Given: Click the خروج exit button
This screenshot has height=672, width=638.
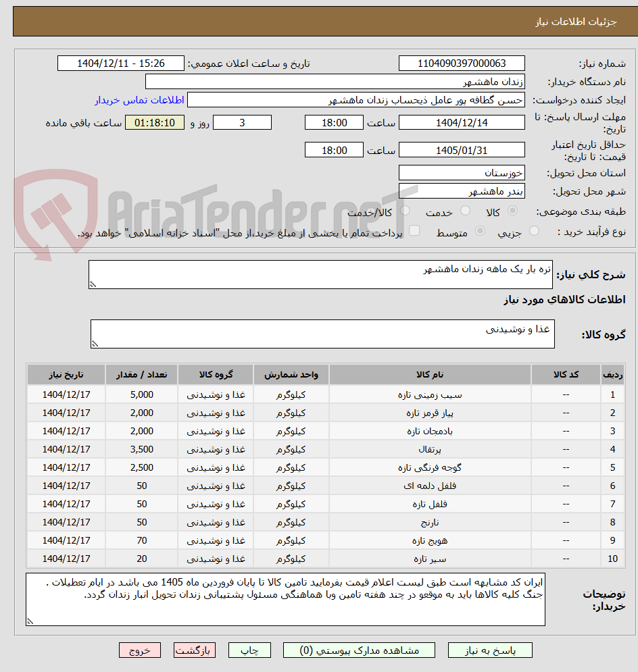Looking at the screenshot, I should pyautogui.click(x=140, y=650).
